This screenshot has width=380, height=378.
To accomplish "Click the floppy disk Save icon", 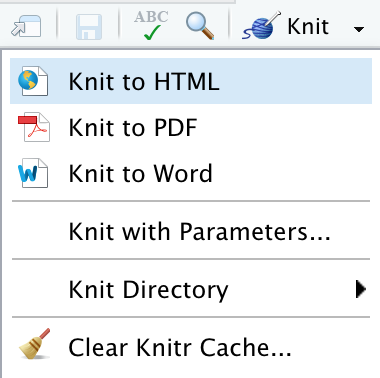I will point(89,27).
